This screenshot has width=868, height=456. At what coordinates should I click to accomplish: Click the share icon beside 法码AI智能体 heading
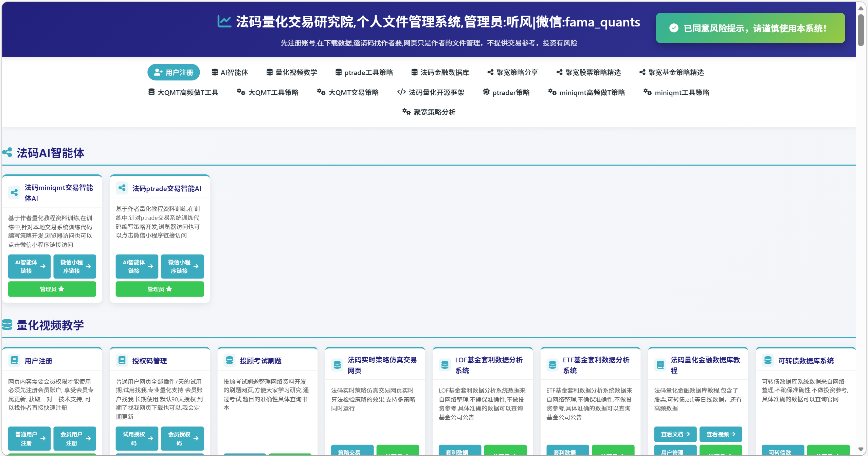coord(7,152)
